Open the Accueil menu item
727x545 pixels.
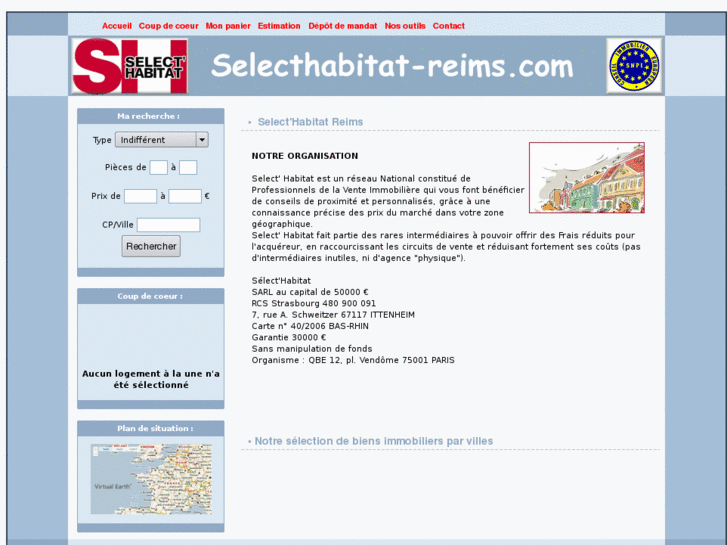(117, 26)
